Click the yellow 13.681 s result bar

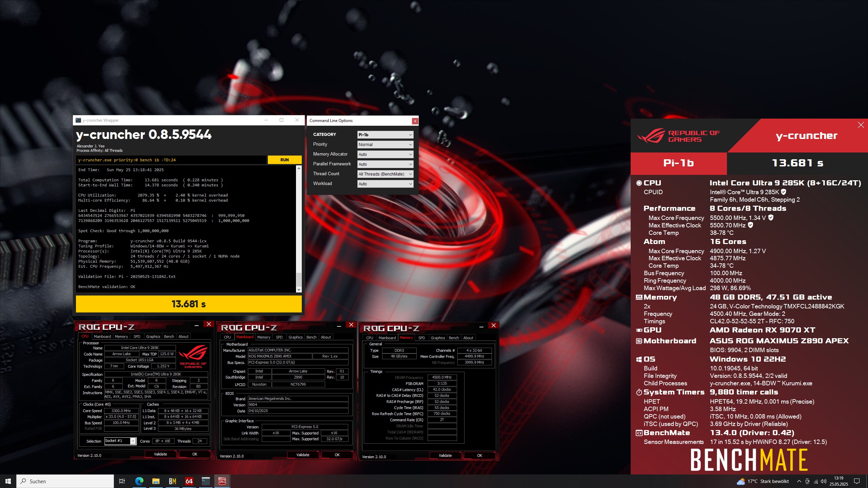pyautogui.click(x=189, y=304)
